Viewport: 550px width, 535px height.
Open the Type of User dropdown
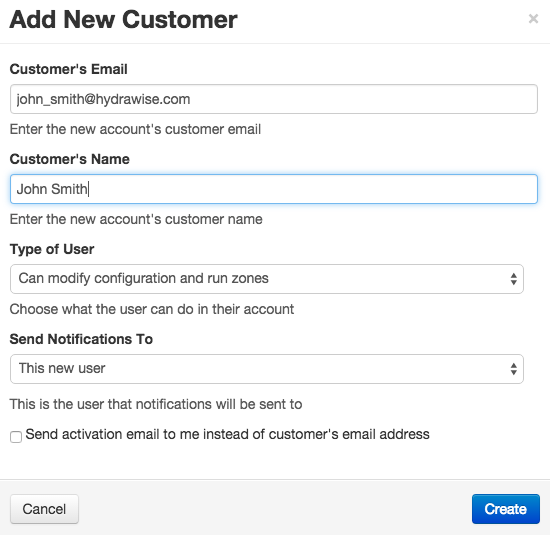(x=267, y=279)
